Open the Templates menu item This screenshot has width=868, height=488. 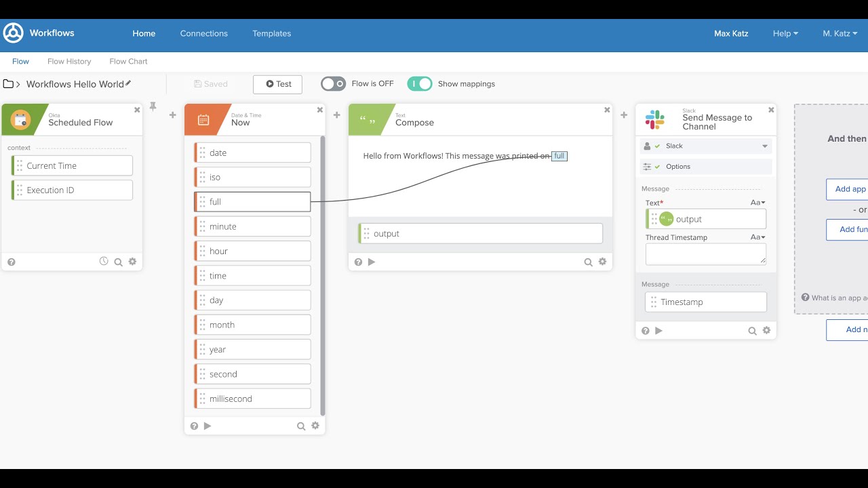coord(272,33)
